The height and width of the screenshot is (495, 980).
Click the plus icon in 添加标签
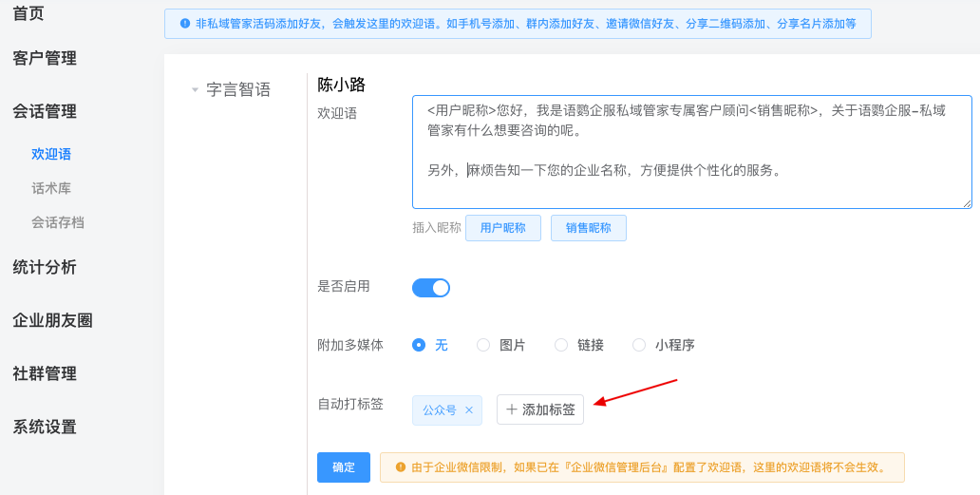click(512, 409)
